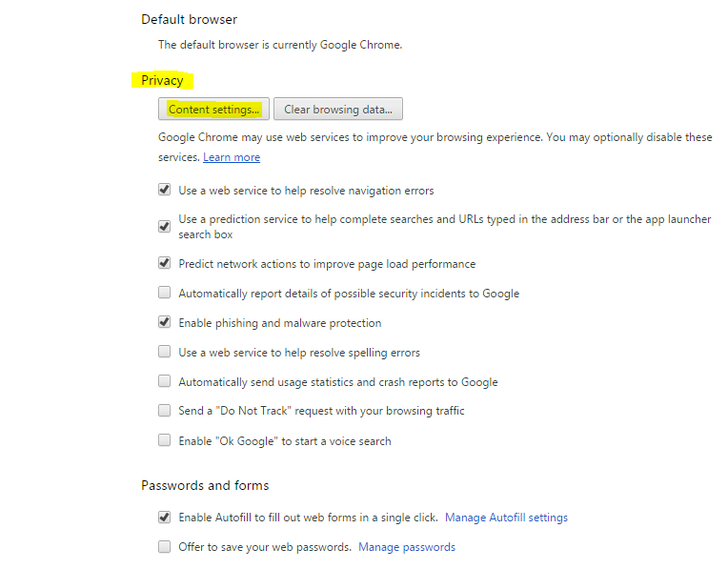Image resolution: width=728 pixels, height=569 pixels.
Task: Uncheck the Enable Autofill checkbox
Action: [x=165, y=518]
